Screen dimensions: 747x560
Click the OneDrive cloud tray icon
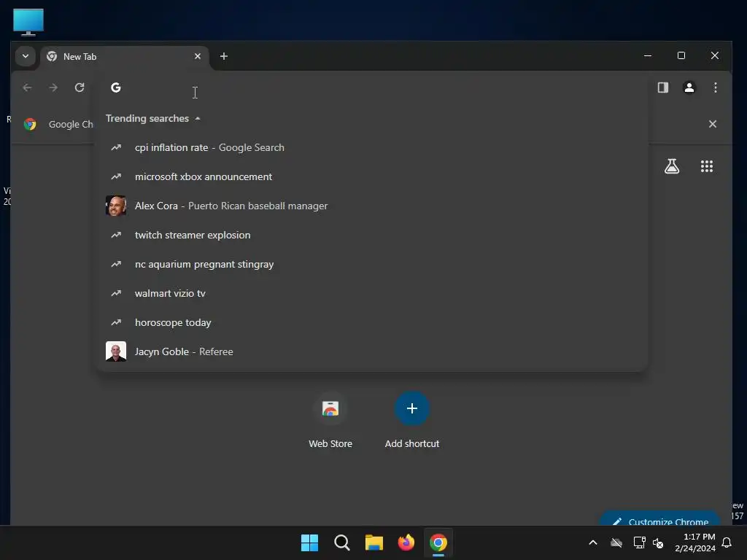pos(616,542)
